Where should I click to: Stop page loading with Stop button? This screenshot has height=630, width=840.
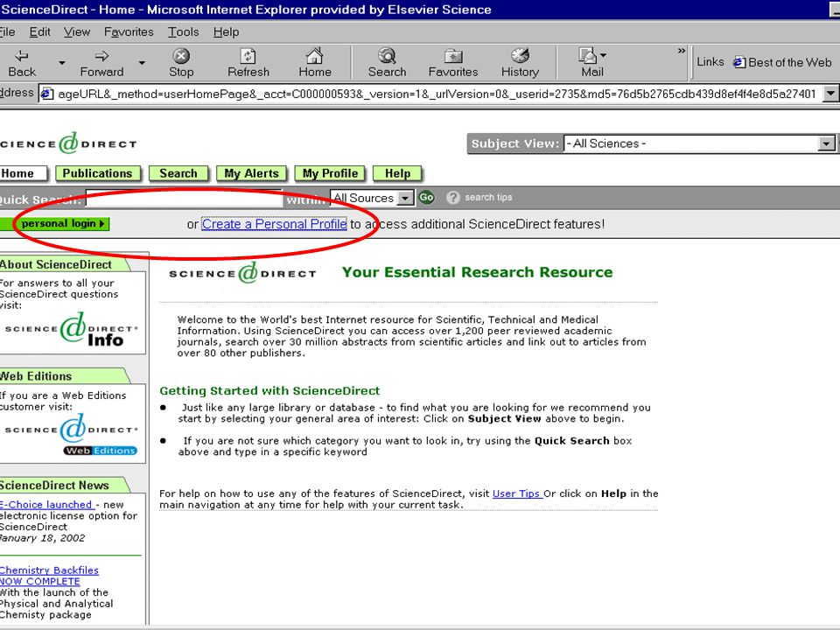click(x=181, y=63)
